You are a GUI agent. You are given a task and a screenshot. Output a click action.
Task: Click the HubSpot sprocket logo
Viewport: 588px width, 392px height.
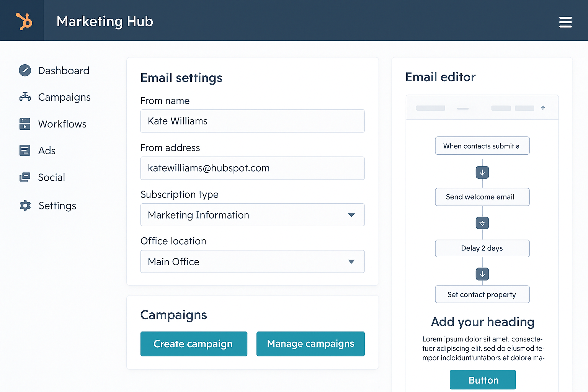click(24, 21)
